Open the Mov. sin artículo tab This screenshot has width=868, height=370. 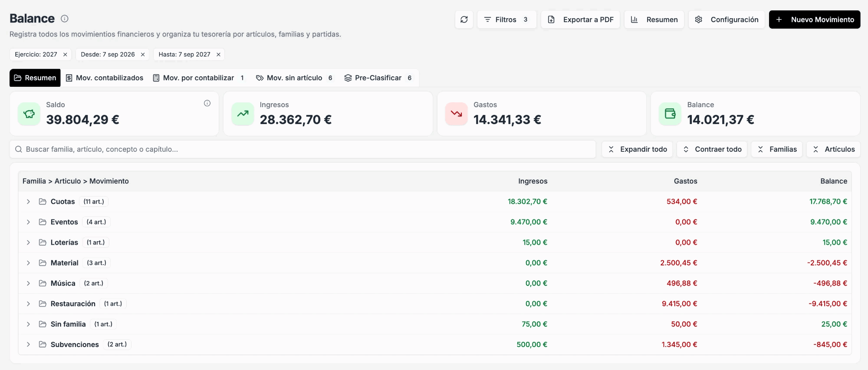pos(295,78)
